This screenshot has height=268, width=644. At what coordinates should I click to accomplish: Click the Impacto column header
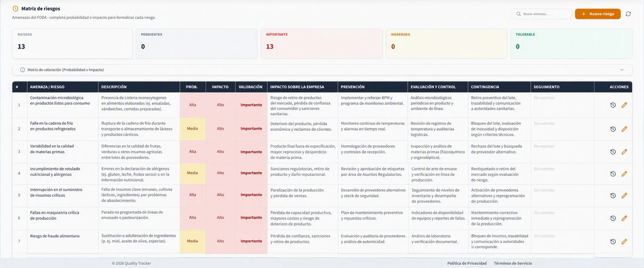(x=220, y=87)
